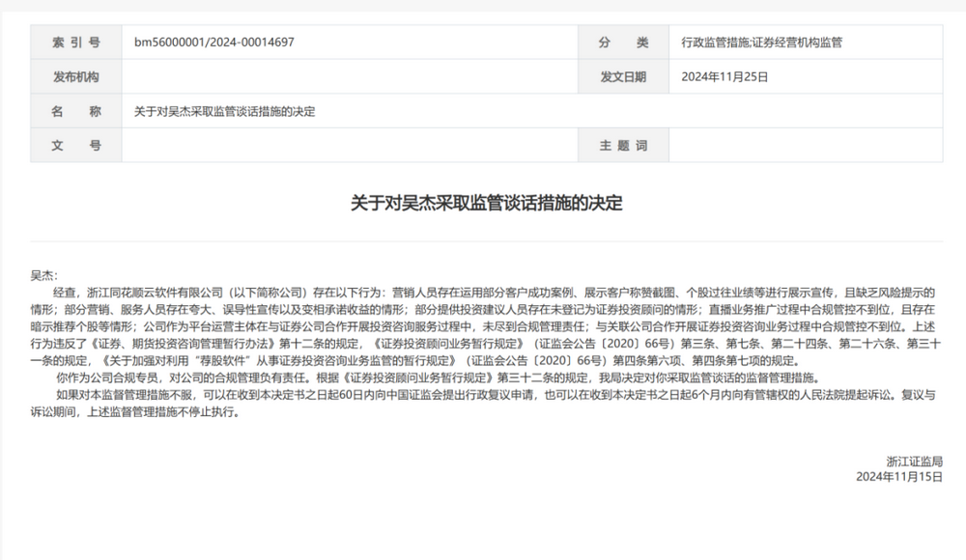This screenshot has height=560, width=966.
Task: Click the 文号 label cell
Action: coord(75,146)
